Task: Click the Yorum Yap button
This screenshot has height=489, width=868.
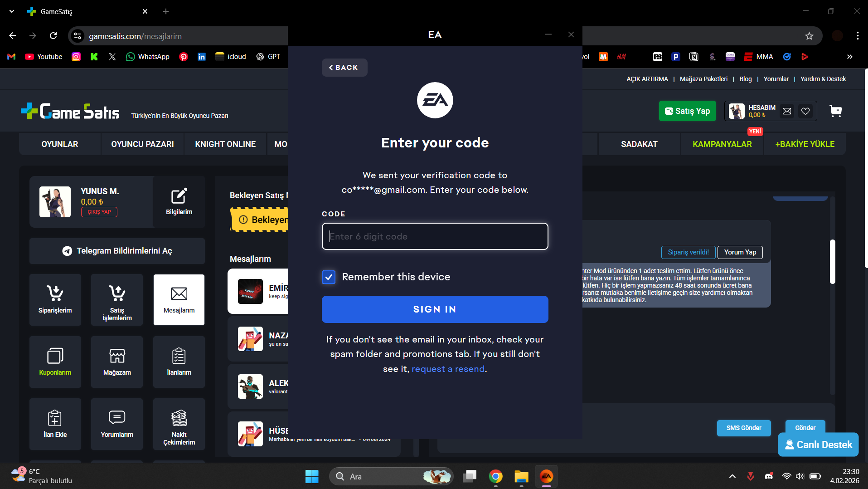Action: pyautogui.click(x=740, y=252)
